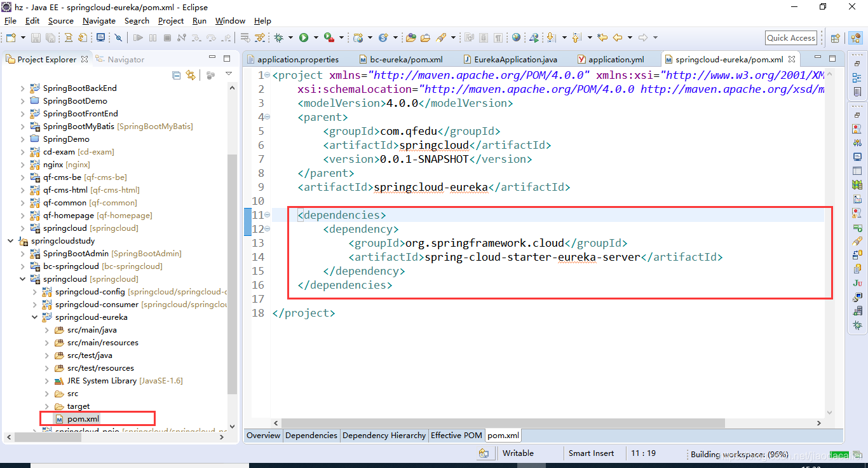The height and width of the screenshot is (468, 868).
Task: Open the Project Explorer View Menu triangle
Action: click(229, 74)
